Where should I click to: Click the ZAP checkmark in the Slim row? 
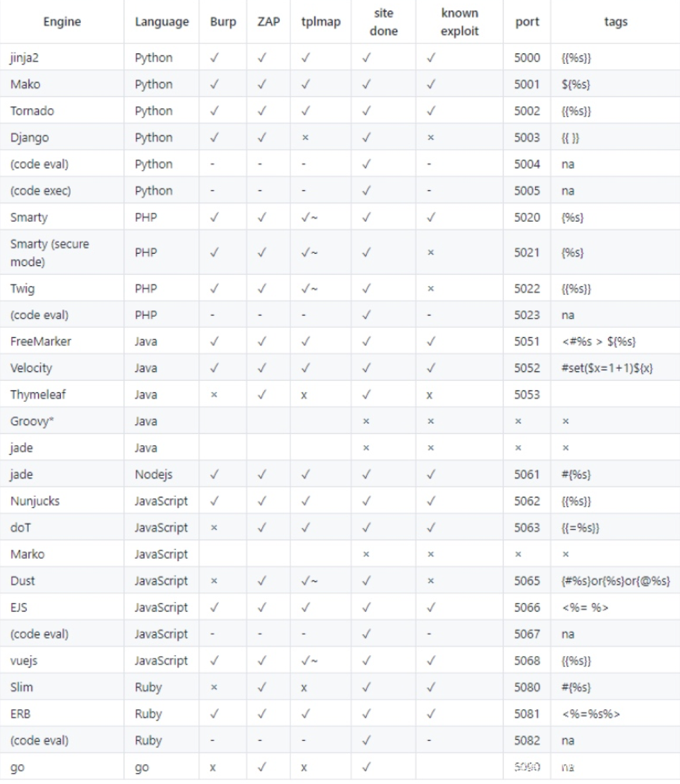(262, 687)
